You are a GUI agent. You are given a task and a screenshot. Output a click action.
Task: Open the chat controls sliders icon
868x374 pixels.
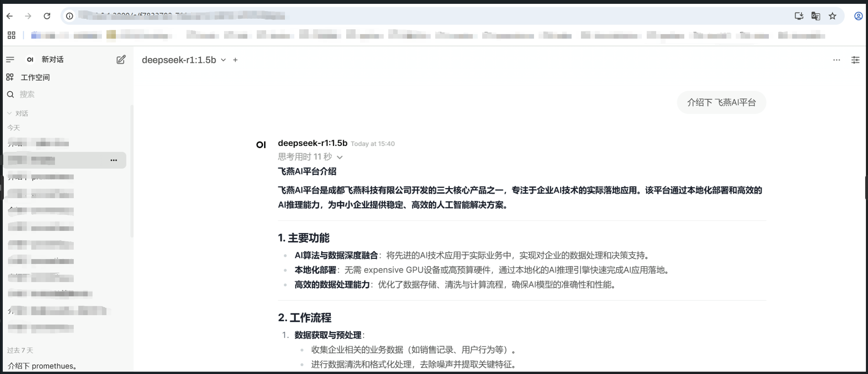[x=855, y=60]
